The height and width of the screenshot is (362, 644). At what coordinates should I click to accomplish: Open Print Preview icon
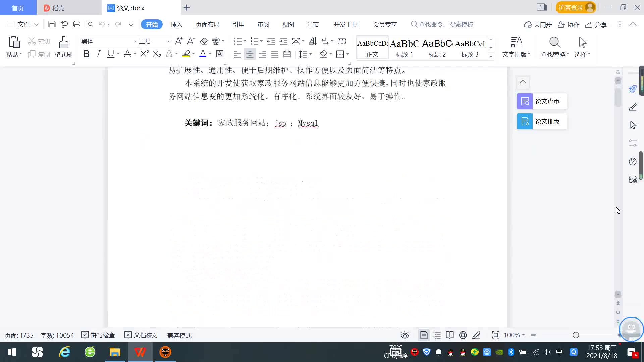coord(89,24)
